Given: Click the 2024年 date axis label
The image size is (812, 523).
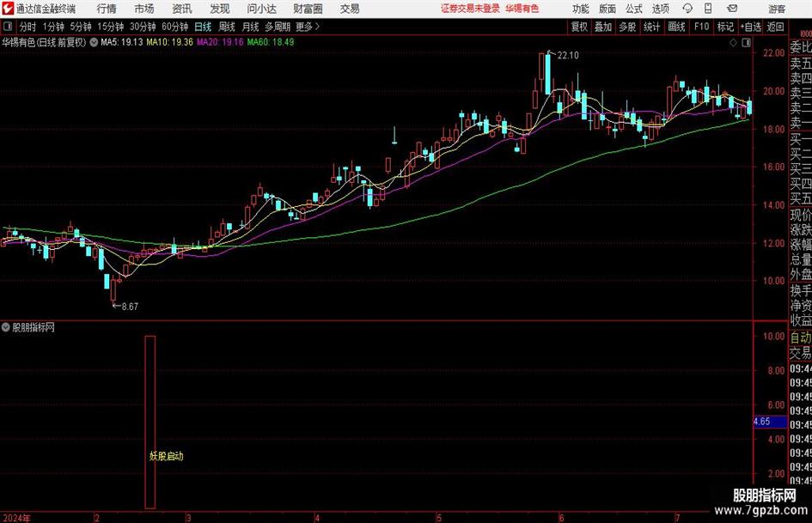Looking at the screenshot, I should (16, 518).
